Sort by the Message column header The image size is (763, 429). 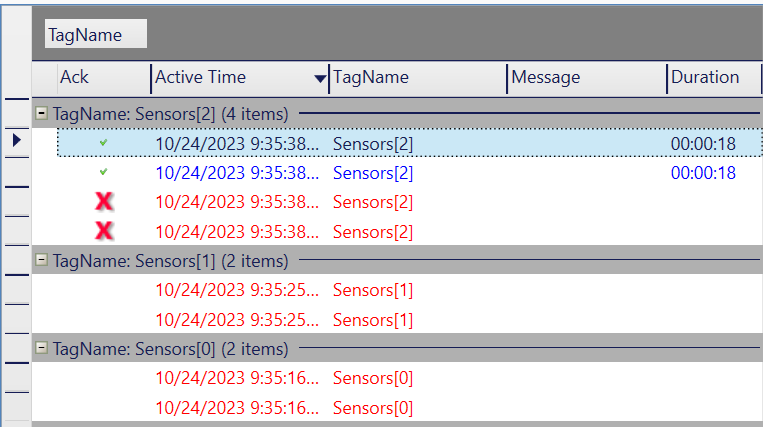(x=587, y=78)
